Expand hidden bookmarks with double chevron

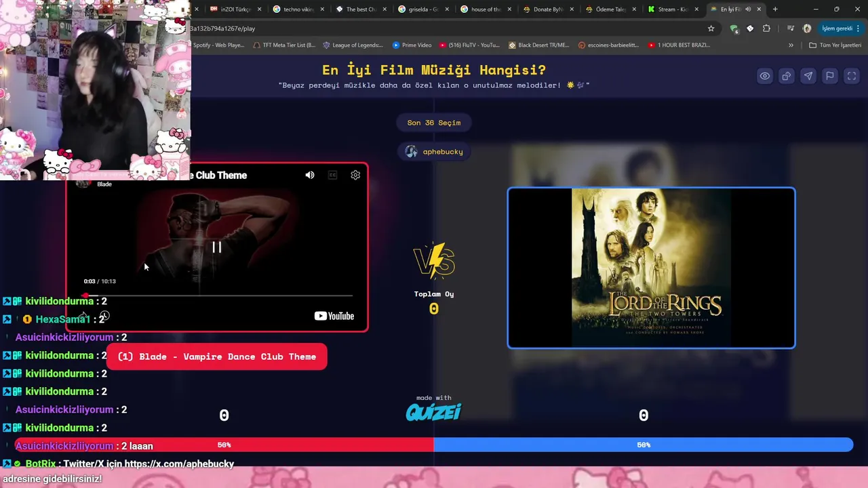pos(791,45)
